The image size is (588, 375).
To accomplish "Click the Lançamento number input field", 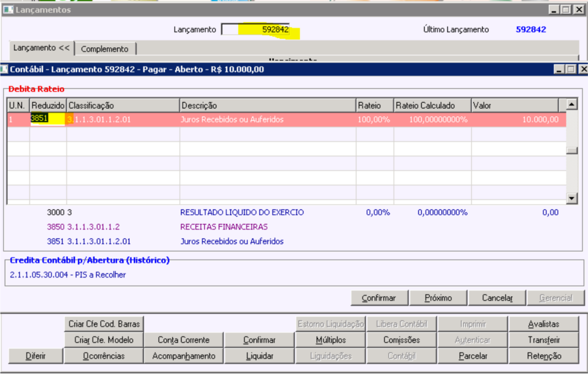I will pos(256,29).
